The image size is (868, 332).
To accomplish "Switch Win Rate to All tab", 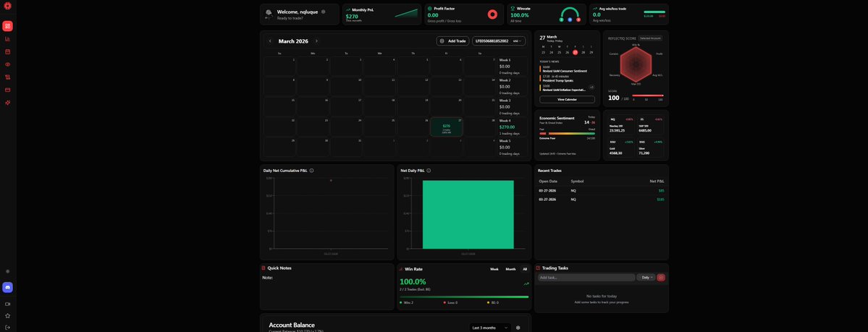I will click(x=525, y=269).
